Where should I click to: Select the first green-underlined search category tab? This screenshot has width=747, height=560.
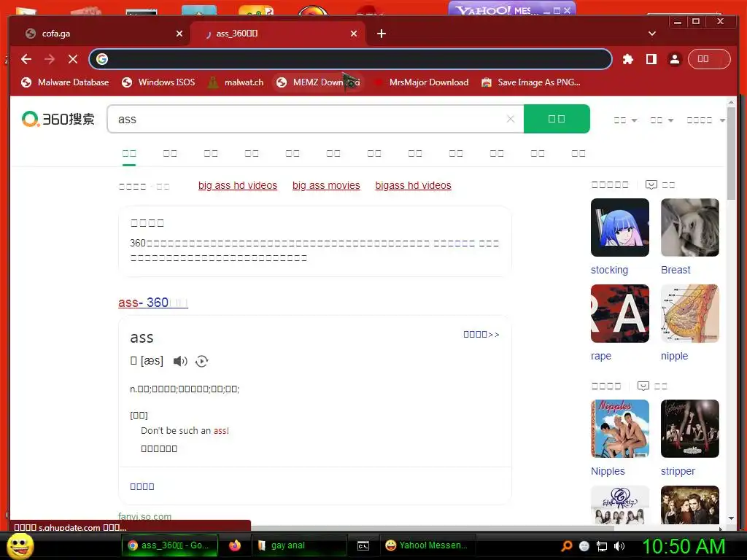[x=129, y=154]
